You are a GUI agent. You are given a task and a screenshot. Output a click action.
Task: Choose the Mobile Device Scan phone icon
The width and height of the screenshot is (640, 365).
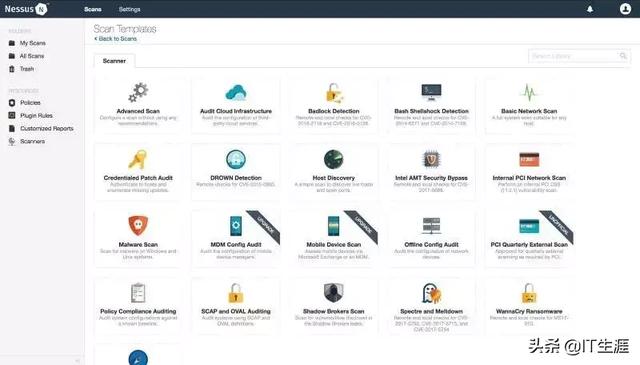point(333,226)
